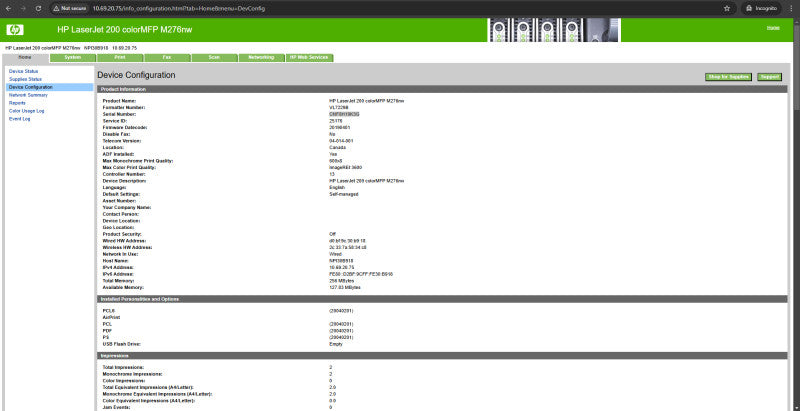Click the printer image in the banner

(x=554, y=30)
